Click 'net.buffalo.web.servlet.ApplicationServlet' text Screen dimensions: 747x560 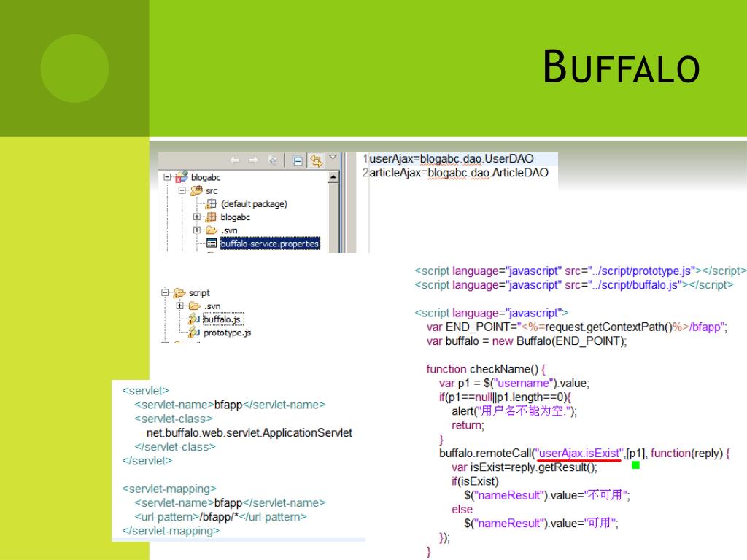pyautogui.click(x=249, y=433)
